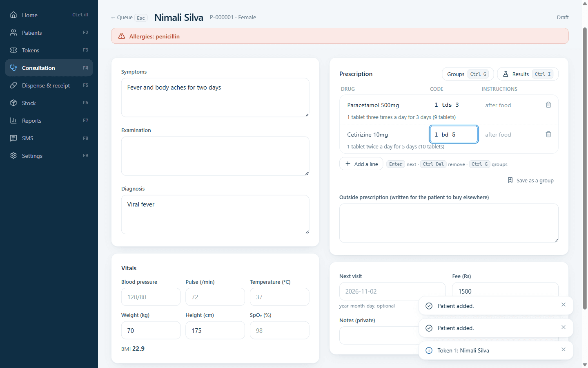588x368 pixels.
Task: Click Save as a group
Action: point(530,180)
